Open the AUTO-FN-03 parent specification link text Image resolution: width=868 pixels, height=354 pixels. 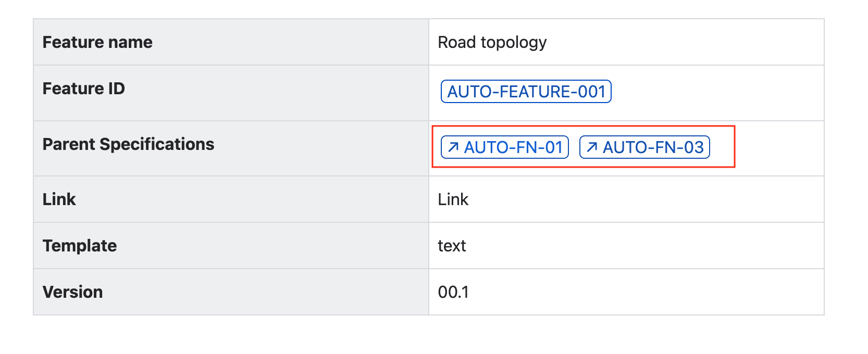click(x=653, y=147)
